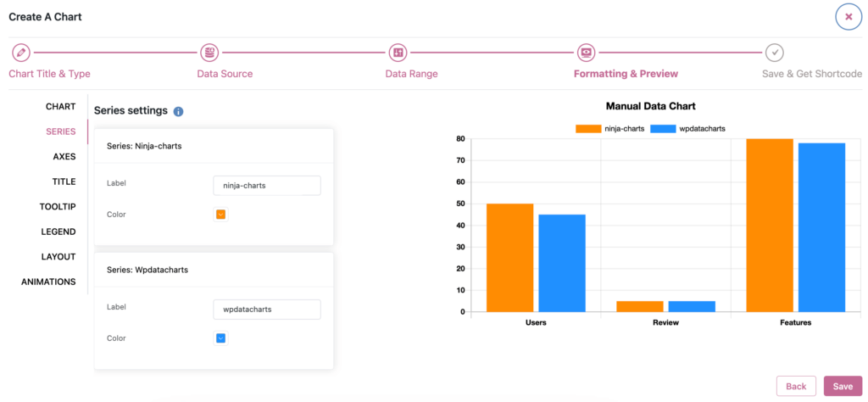Select Formatting & Preview step label
The width and height of the screenshot is (868, 402).
[x=626, y=74]
